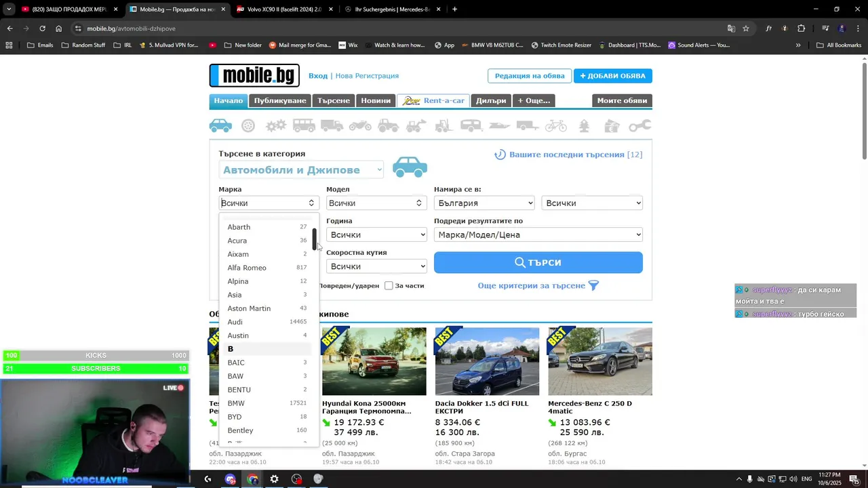Open the parts gears category icon

pos(276,126)
